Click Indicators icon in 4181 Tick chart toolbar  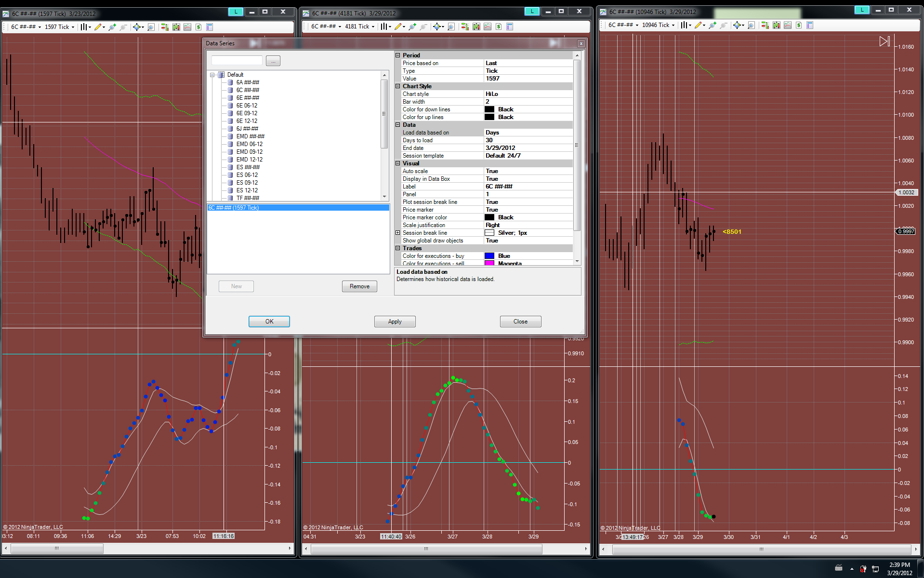coord(487,27)
